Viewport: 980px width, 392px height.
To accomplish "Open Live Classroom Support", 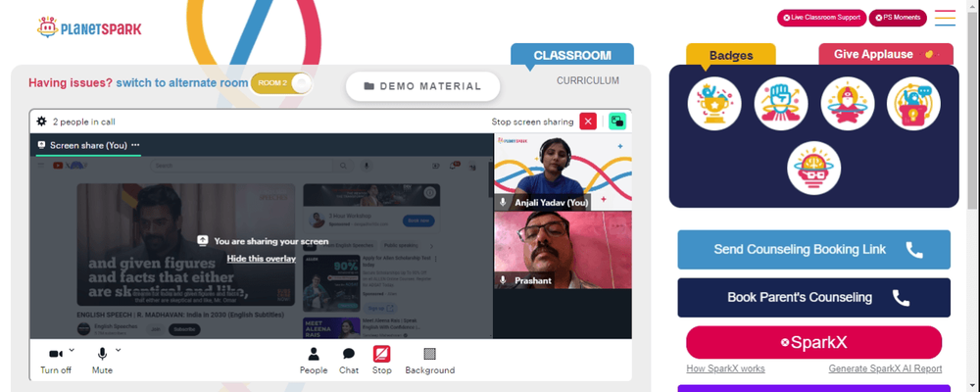I will pos(821,18).
